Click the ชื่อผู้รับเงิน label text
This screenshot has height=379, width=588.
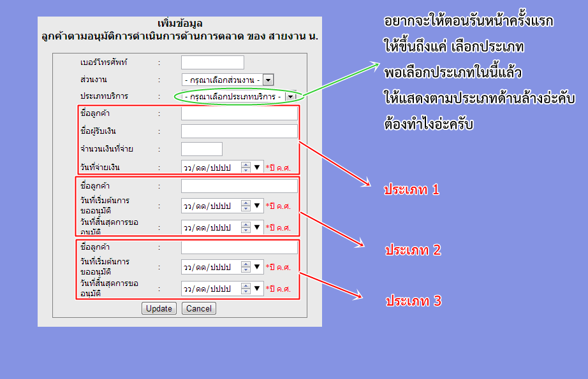tap(98, 131)
